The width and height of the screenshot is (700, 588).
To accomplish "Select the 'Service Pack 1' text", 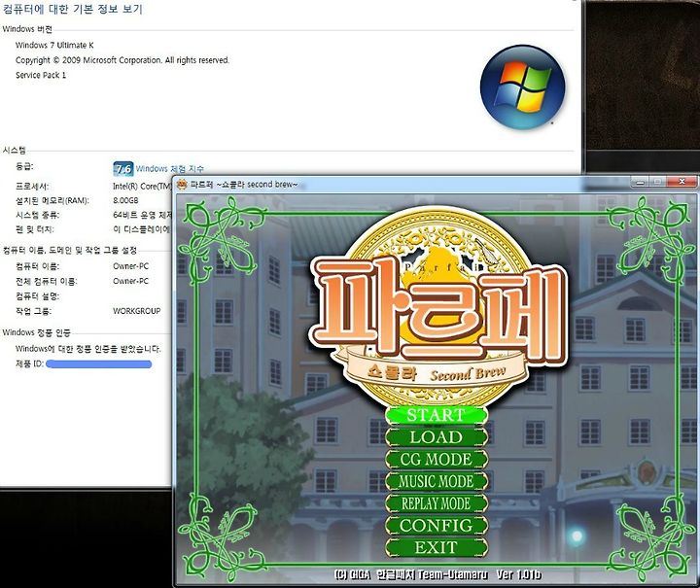I will click(x=41, y=75).
